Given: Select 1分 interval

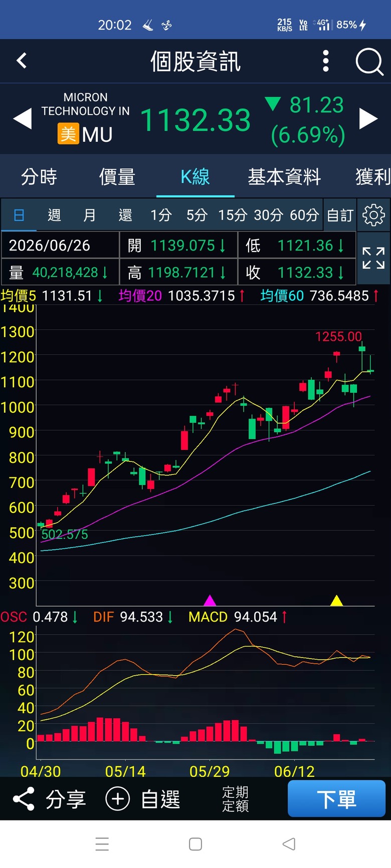Looking at the screenshot, I should [x=161, y=215].
